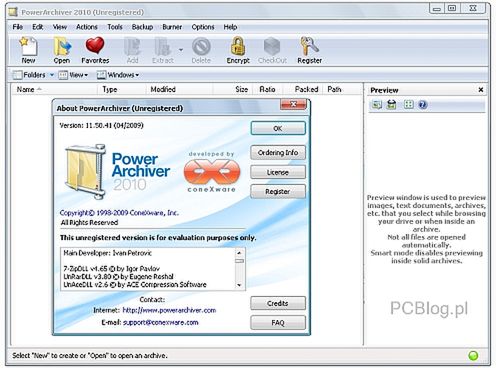Click the blue help icon in Preview
Screen dimensions: 496x368
point(423,105)
